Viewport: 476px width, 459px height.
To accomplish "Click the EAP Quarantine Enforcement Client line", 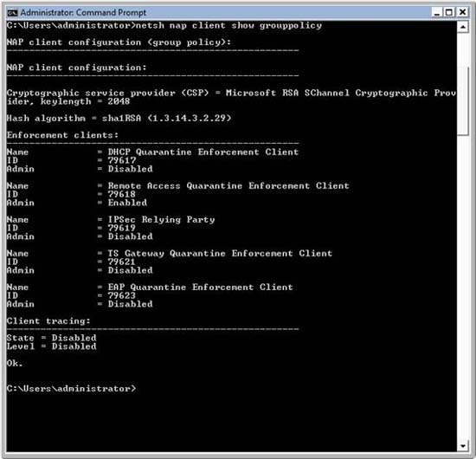I will (x=150, y=287).
